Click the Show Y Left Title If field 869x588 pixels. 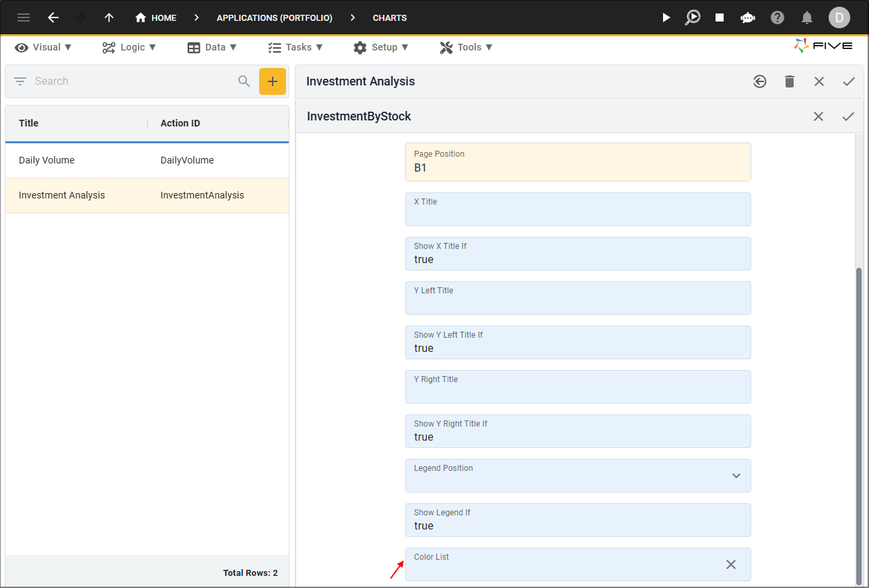578,342
